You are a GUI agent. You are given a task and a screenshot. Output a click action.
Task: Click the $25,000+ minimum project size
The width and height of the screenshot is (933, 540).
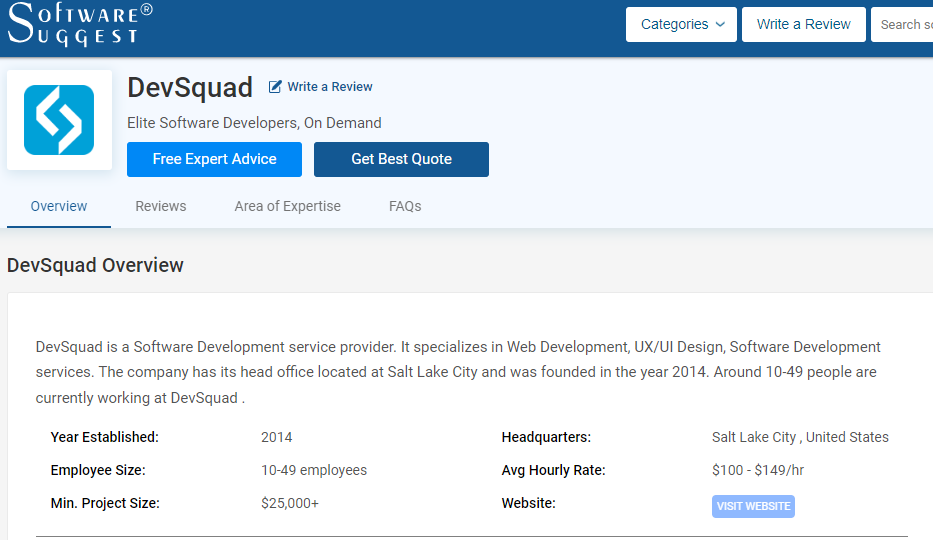(290, 504)
